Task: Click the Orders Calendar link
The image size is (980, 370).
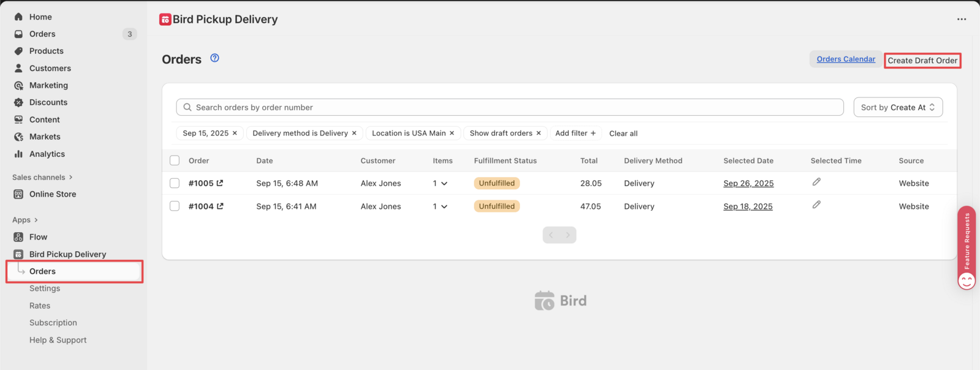Action: click(846, 59)
